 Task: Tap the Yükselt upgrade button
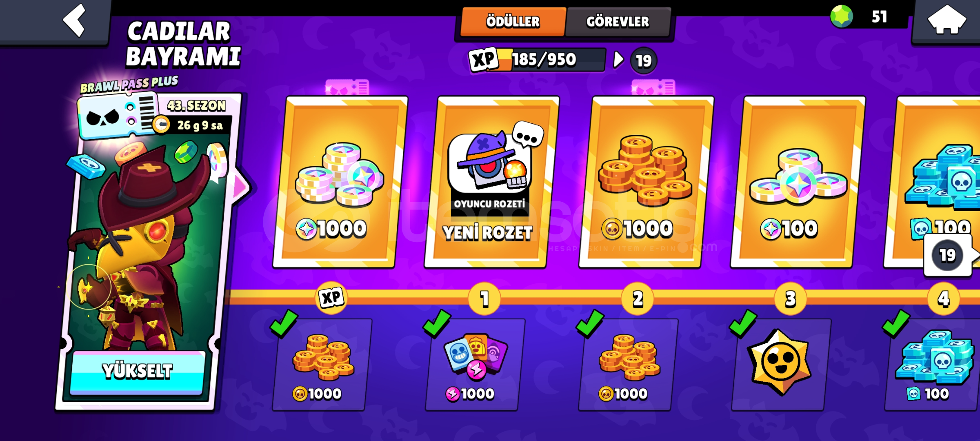[x=137, y=372]
